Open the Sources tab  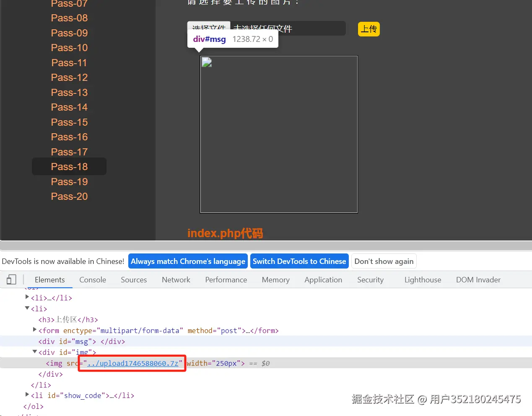point(134,280)
